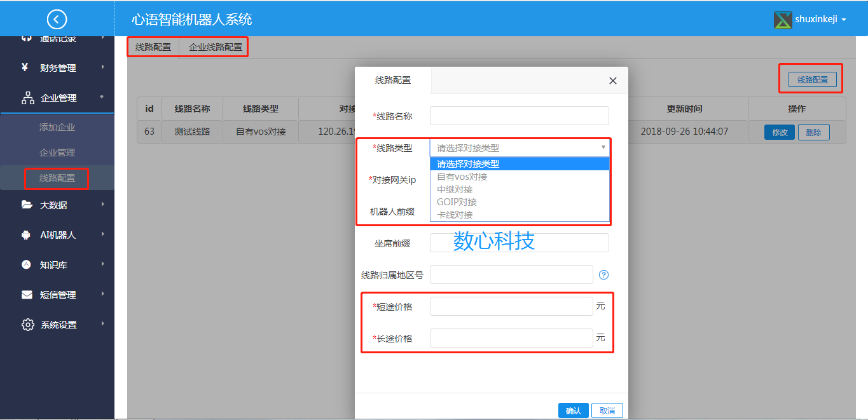Open the shuxinkeji account dropdown
This screenshot has height=420, width=868.
[817, 19]
